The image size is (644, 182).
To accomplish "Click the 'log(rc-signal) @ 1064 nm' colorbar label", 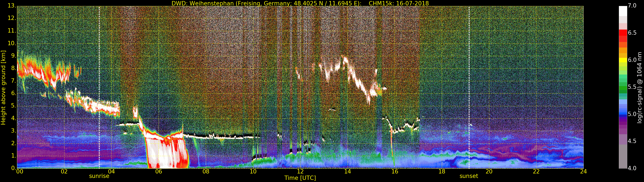I will tap(639, 87).
